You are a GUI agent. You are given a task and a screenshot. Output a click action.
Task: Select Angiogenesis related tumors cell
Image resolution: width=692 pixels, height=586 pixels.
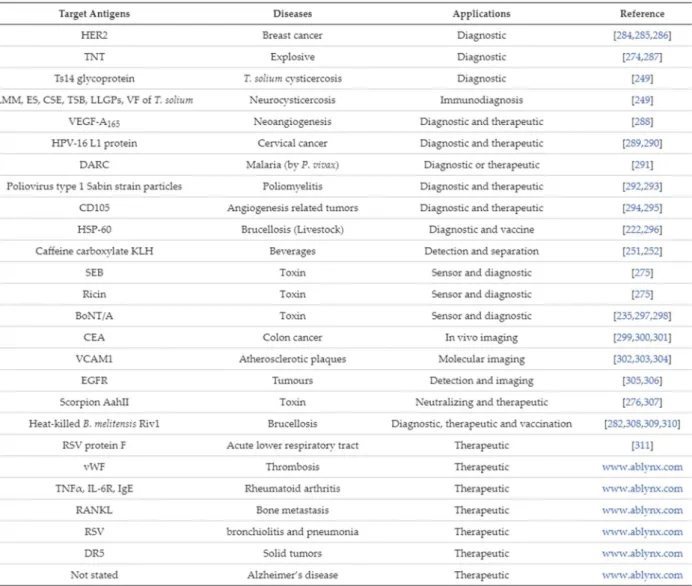tap(293, 208)
